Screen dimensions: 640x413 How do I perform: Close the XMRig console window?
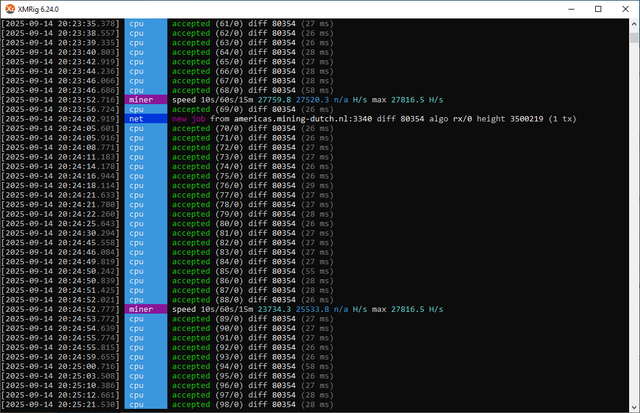click(x=625, y=9)
